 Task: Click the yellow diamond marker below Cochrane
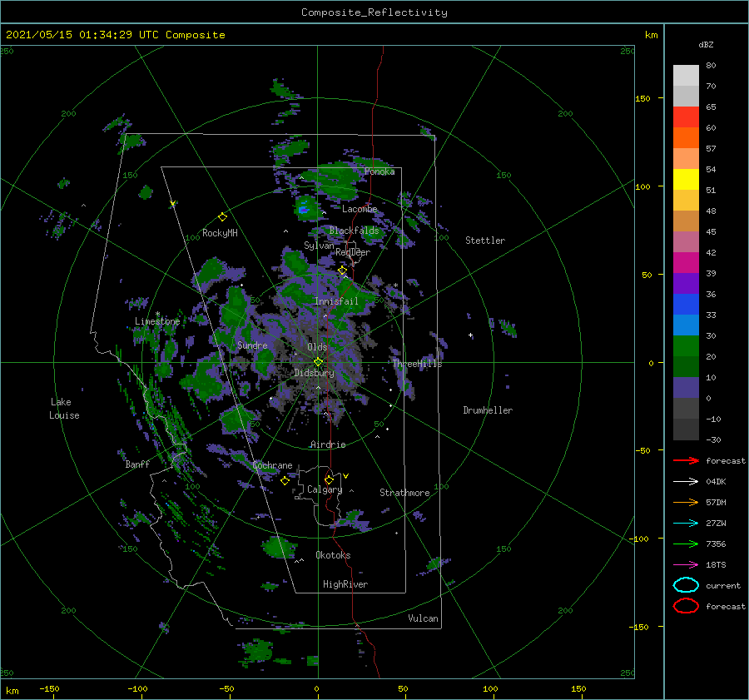coord(285,481)
